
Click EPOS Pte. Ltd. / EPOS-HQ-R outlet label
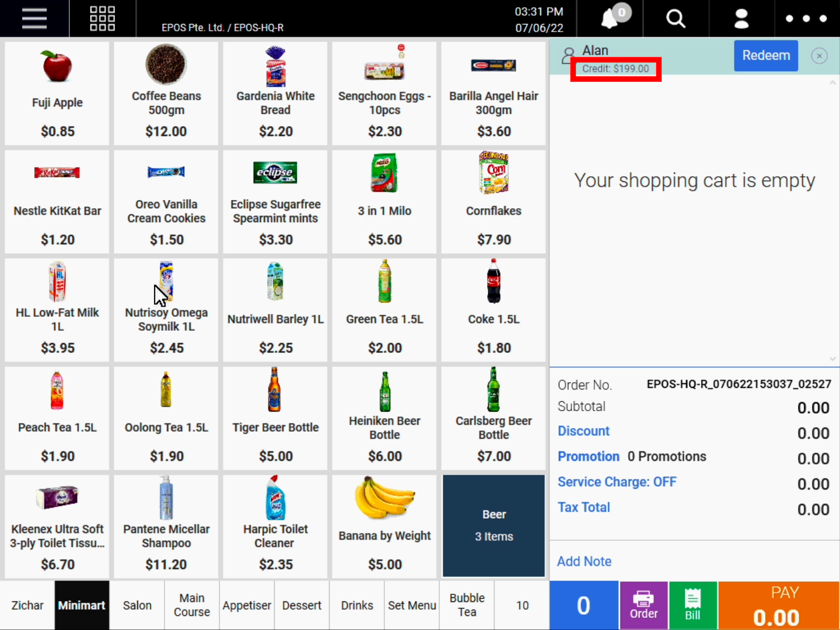click(x=223, y=27)
